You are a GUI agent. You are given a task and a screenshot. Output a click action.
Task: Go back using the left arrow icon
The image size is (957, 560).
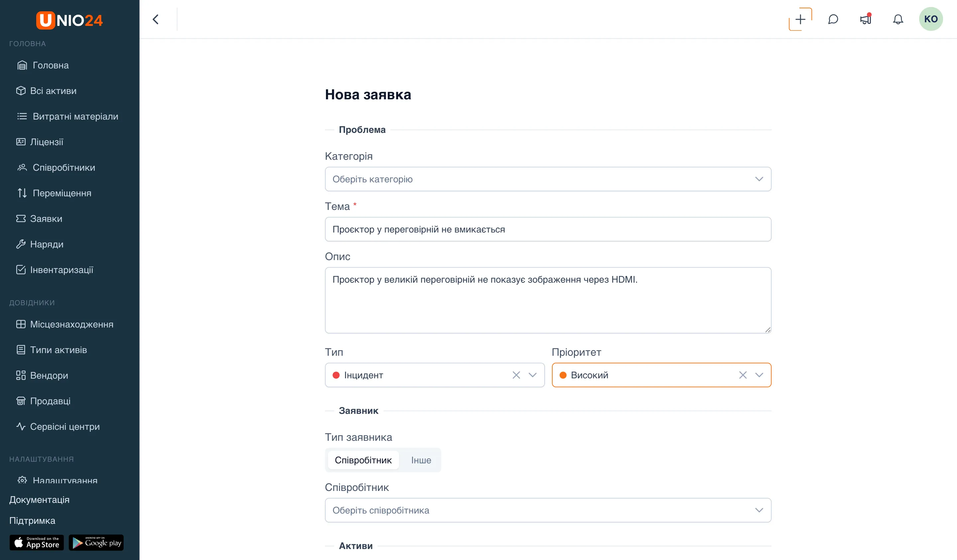156,19
